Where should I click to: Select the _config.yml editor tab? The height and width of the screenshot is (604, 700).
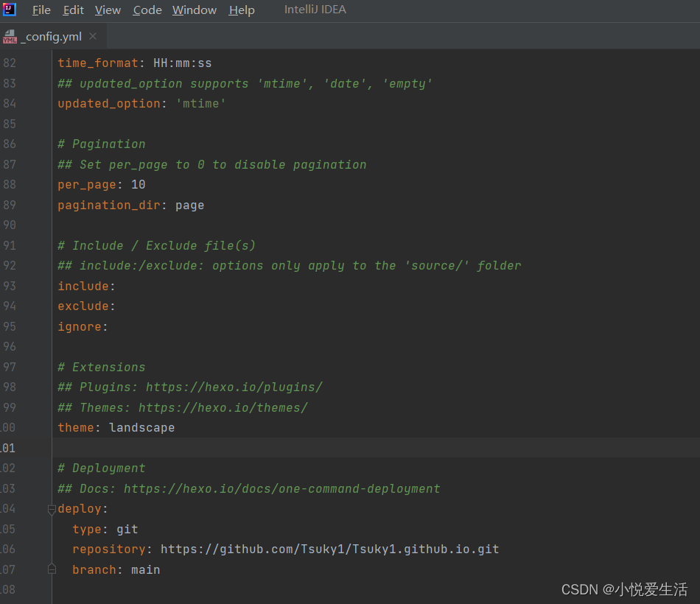click(x=52, y=35)
